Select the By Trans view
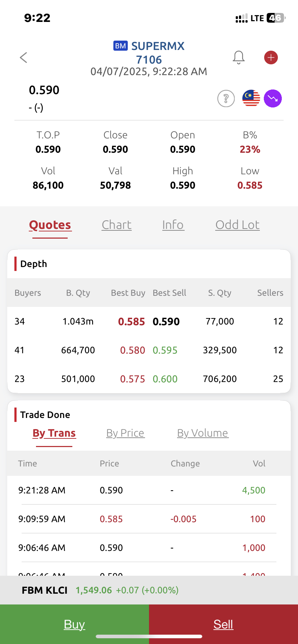This screenshot has width=298, height=644. coord(54,433)
